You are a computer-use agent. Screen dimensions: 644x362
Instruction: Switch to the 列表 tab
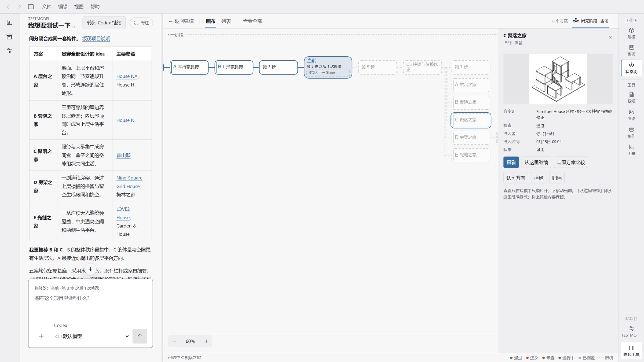click(226, 21)
